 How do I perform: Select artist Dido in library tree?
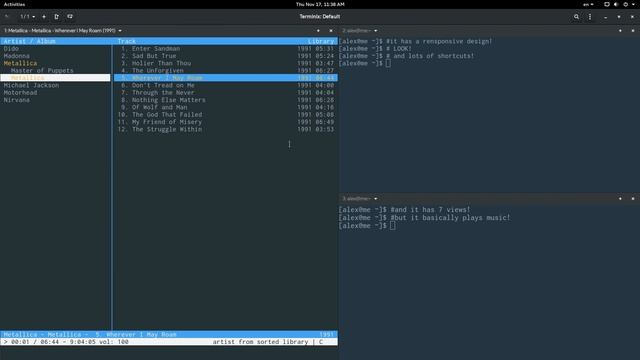pyautogui.click(x=11, y=49)
